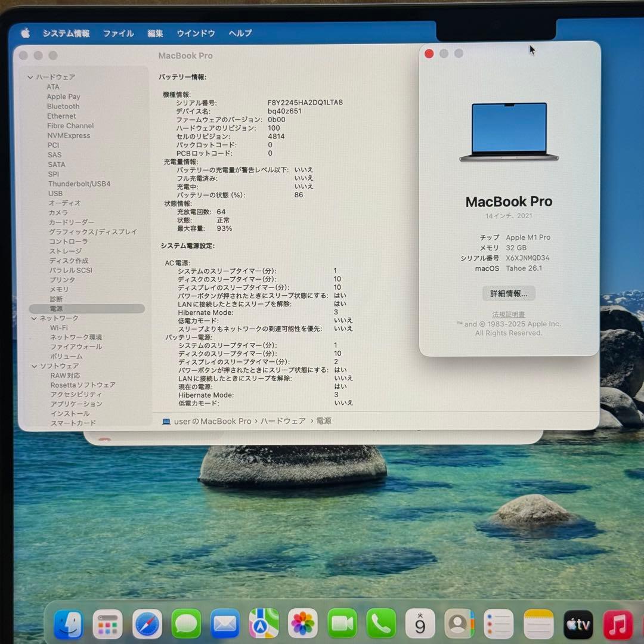Collapse the ハードウェア section

[x=30, y=77]
